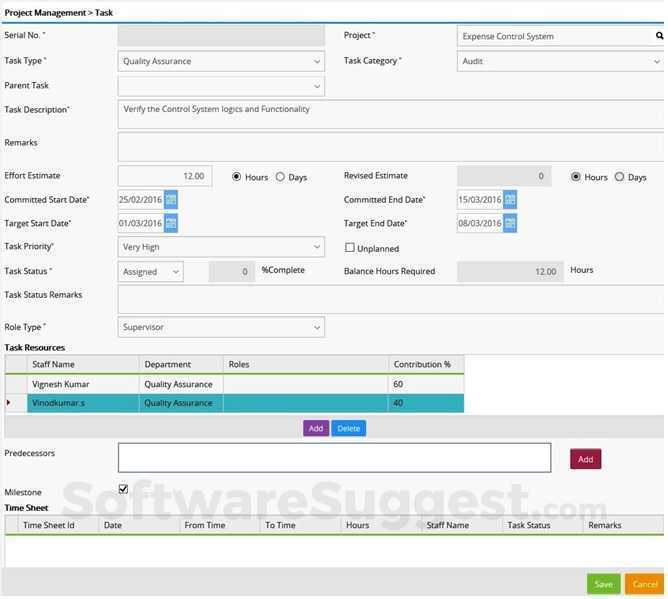Click the Time Sheet Id column header
This screenshot has width=668, height=599.
(x=58, y=525)
